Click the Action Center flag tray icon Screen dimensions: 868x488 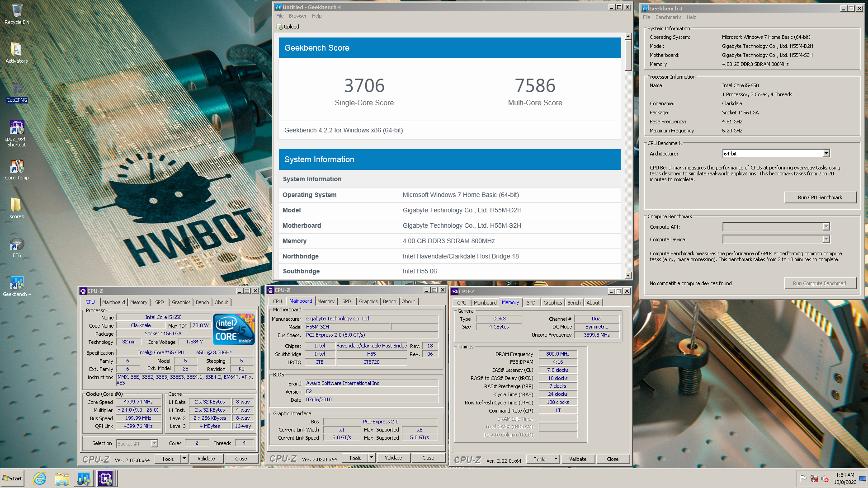(803, 479)
